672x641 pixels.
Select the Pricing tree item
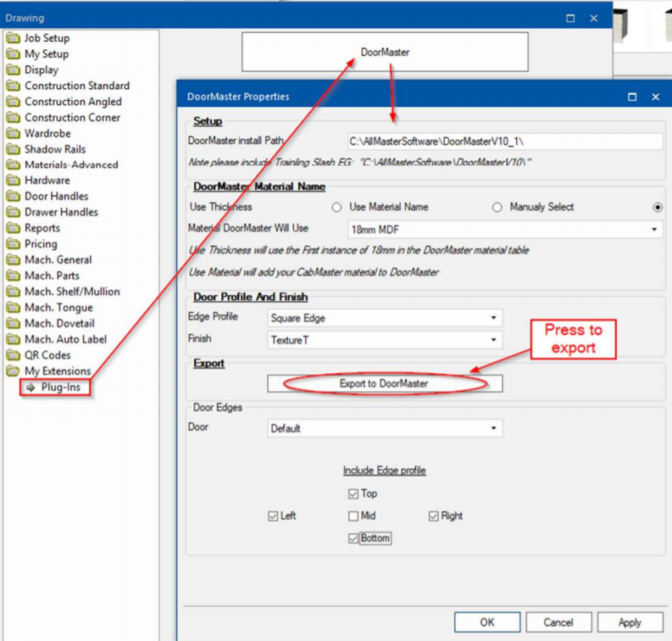[x=41, y=244]
